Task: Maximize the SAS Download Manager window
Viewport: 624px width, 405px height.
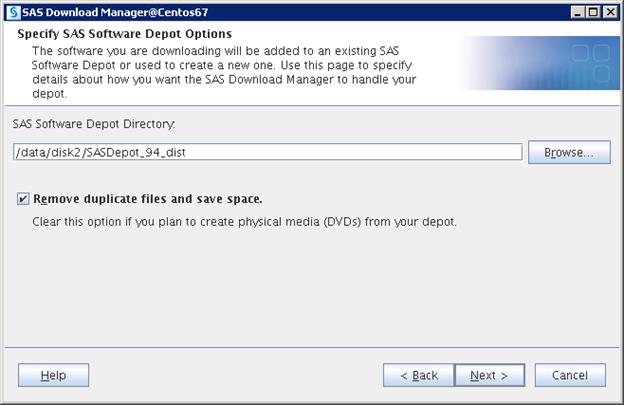Action: pyautogui.click(x=594, y=11)
